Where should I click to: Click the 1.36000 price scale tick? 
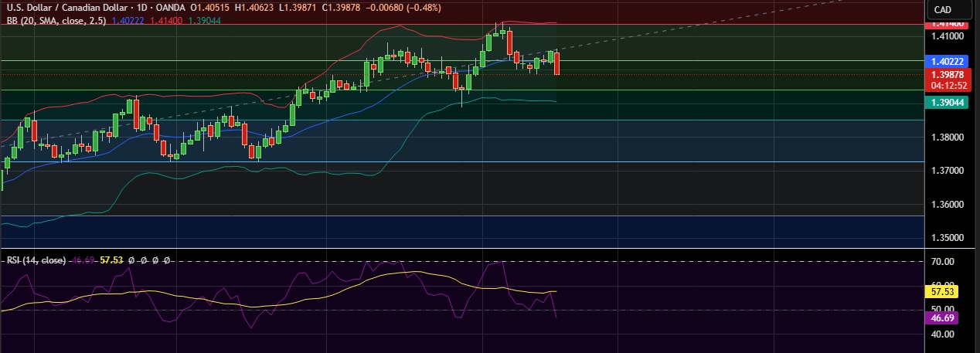947,205
